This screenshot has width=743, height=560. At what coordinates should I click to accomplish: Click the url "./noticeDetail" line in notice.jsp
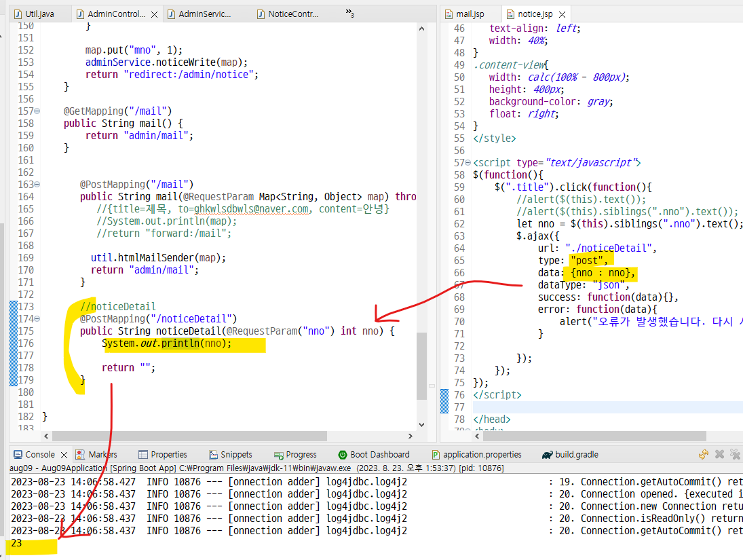pyautogui.click(x=597, y=248)
